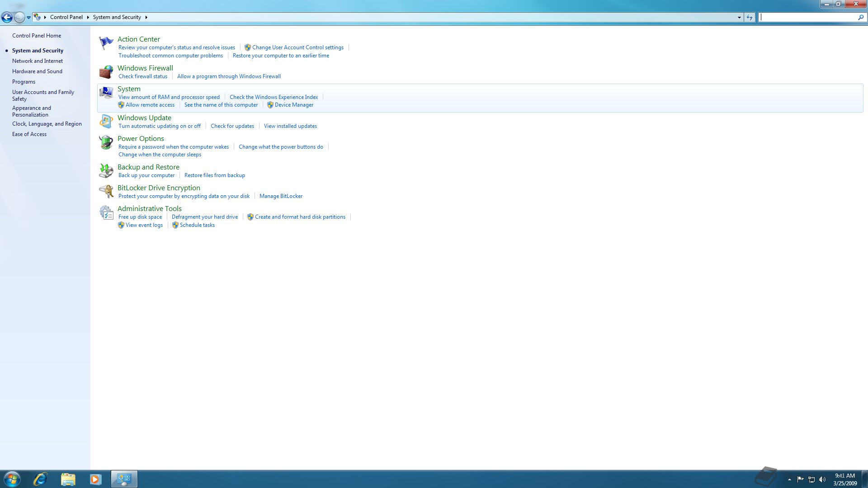Click the Backup and Restore icon

click(106, 171)
